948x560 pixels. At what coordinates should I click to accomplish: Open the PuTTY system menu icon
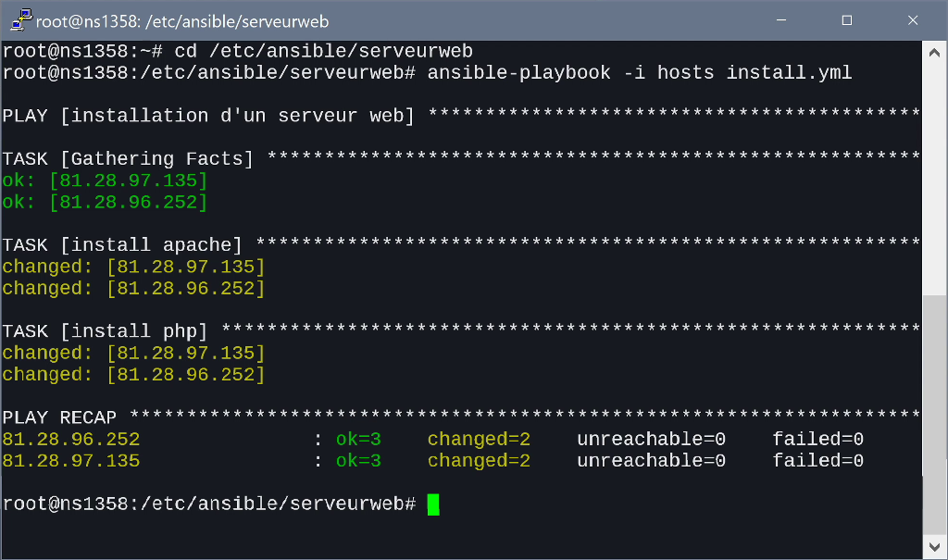21,19
